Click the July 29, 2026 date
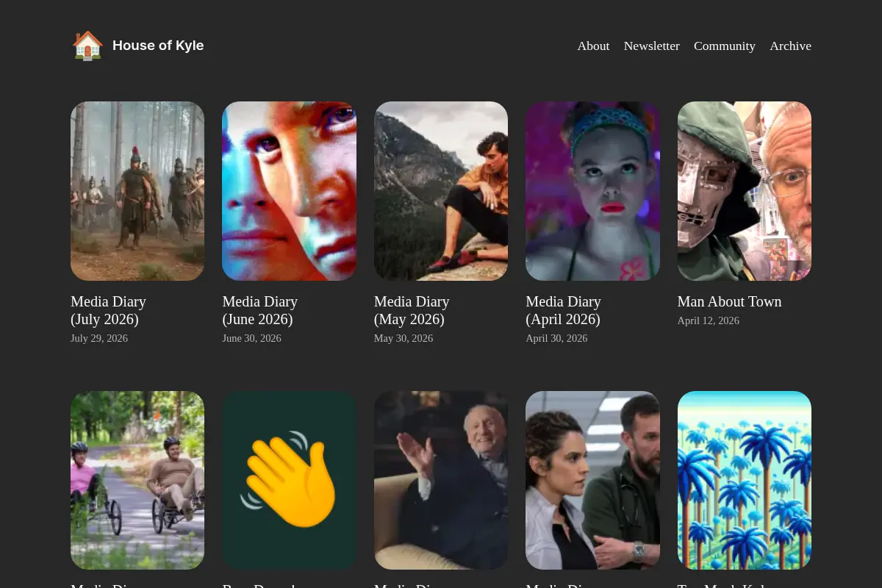Viewport: 882px width, 588px height. coord(99,338)
